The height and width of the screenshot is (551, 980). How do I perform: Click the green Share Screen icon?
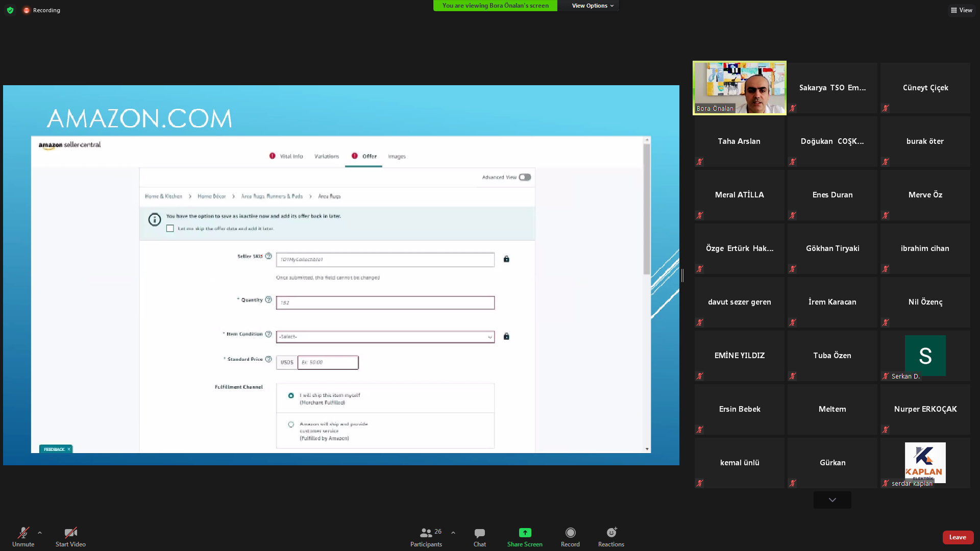click(525, 533)
